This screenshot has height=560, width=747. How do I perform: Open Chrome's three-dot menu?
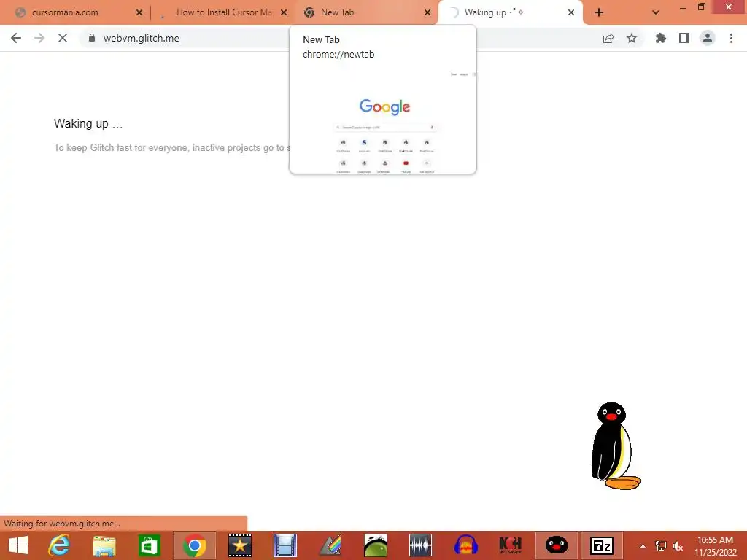tap(731, 38)
